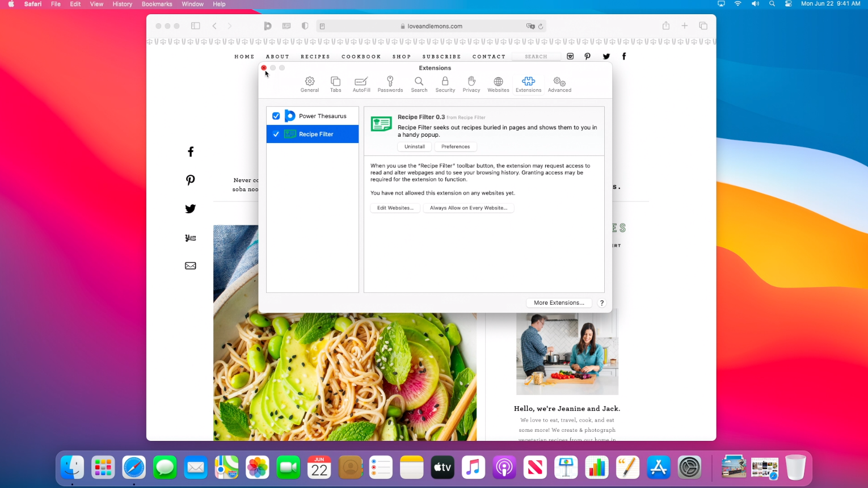This screenshot has width=868, height=488.
Task: Open the AutoFill preferences pane
Action: [361, 84]
